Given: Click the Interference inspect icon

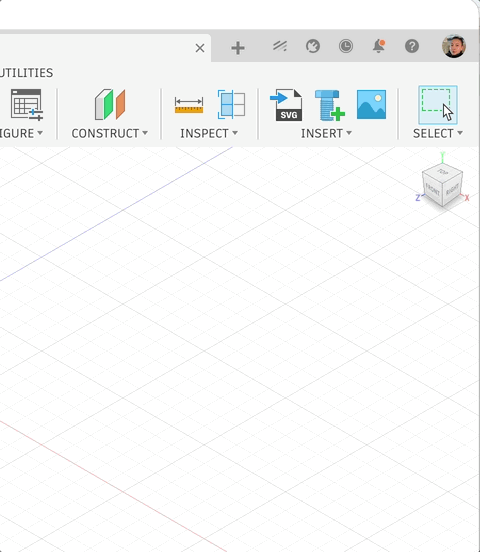Looking at the screenshot, I should click(x=231, y=104).
